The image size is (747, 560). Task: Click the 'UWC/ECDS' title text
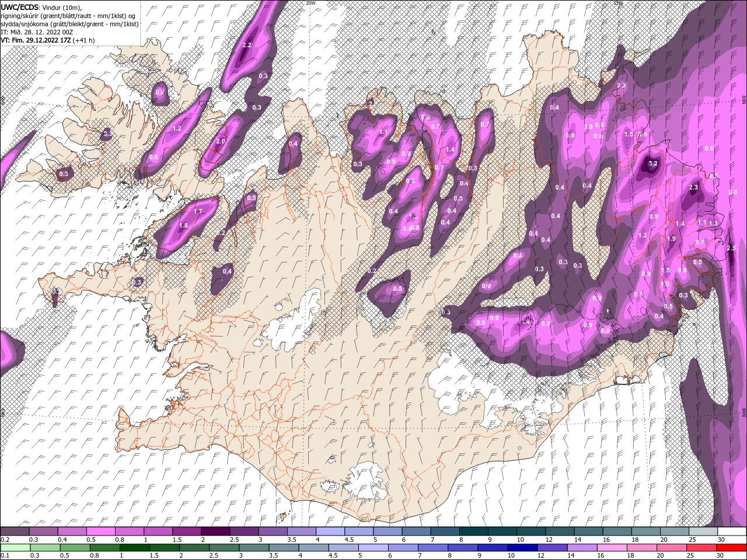point(20,6)
